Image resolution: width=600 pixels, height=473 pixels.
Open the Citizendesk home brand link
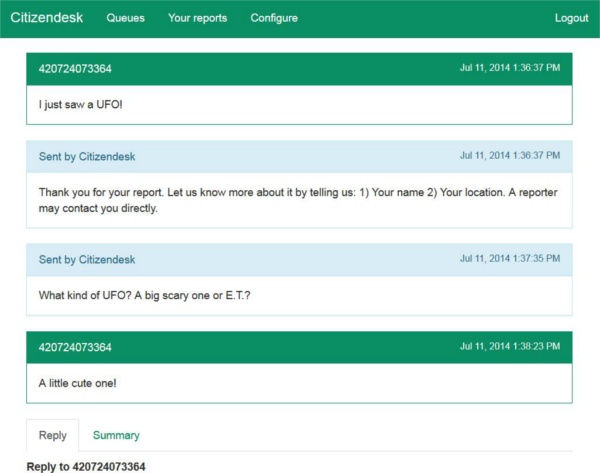pos(47,18)
